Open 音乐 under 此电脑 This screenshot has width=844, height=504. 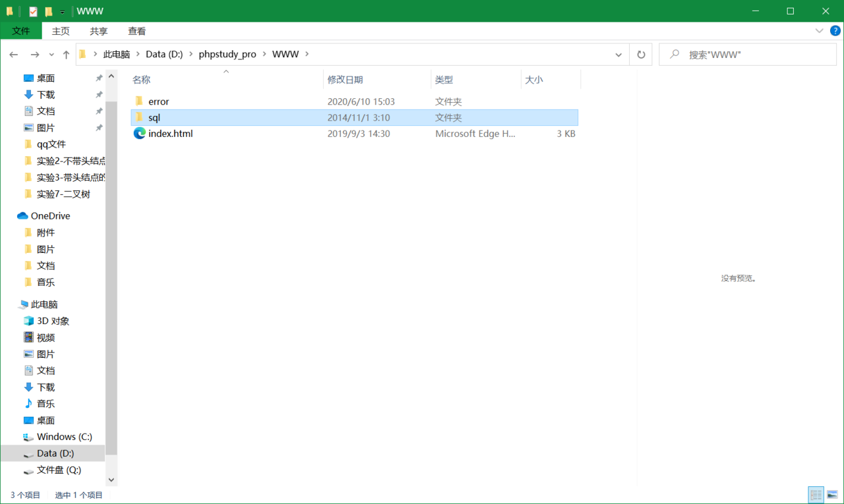point(45,404)
